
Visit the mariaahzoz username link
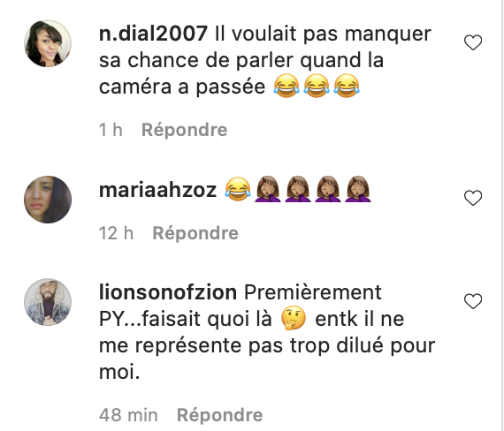pos(157,190)
